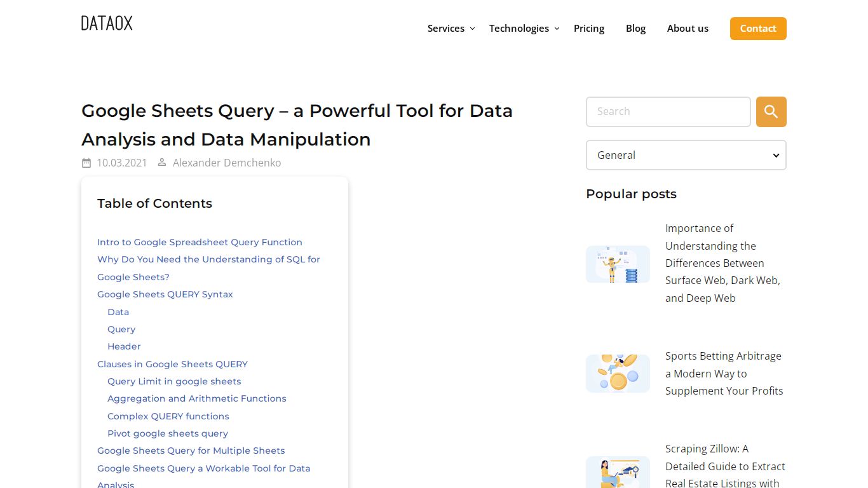Jump to Why Do You Need SQL section
868x488 pixels.
208,268
